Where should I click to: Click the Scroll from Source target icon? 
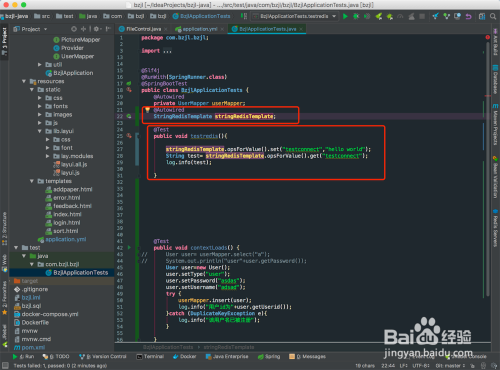(x=74, y=29)
